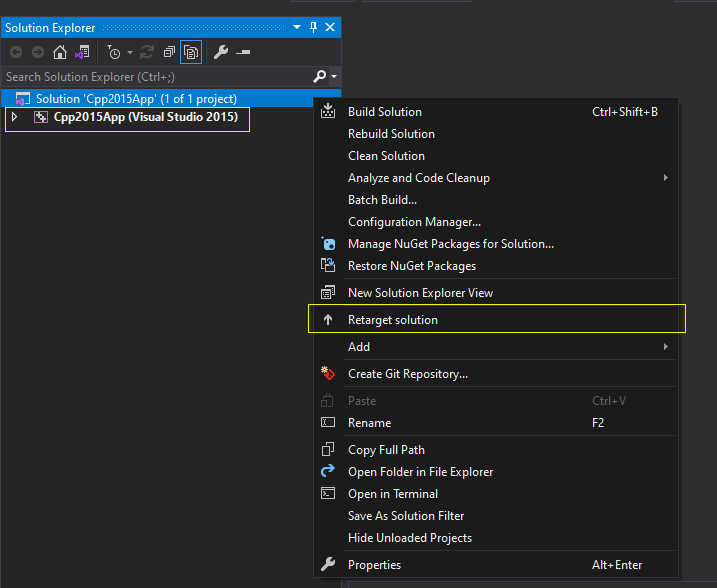Click the Manage NuGet Packages icon
Screen dimensions: 717x588
click(x=328, y=243)
